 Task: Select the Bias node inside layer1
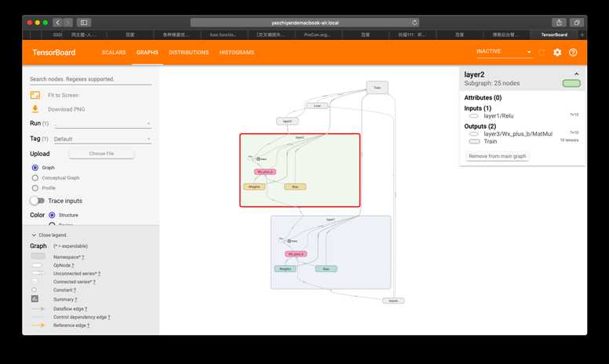tap(326, 268)
